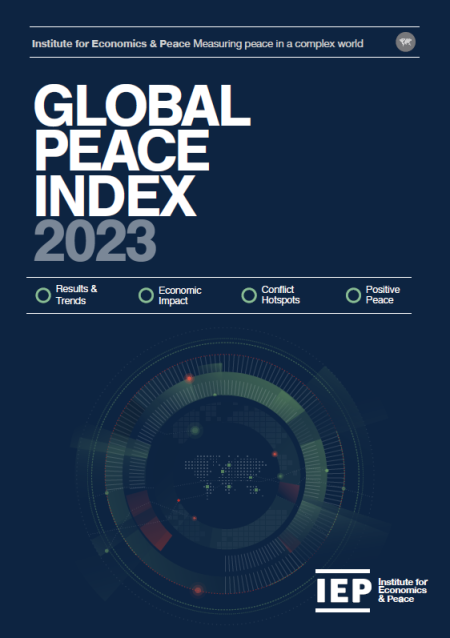Click the green circle beside Conflict Hotspots

[x=249, y=295]
